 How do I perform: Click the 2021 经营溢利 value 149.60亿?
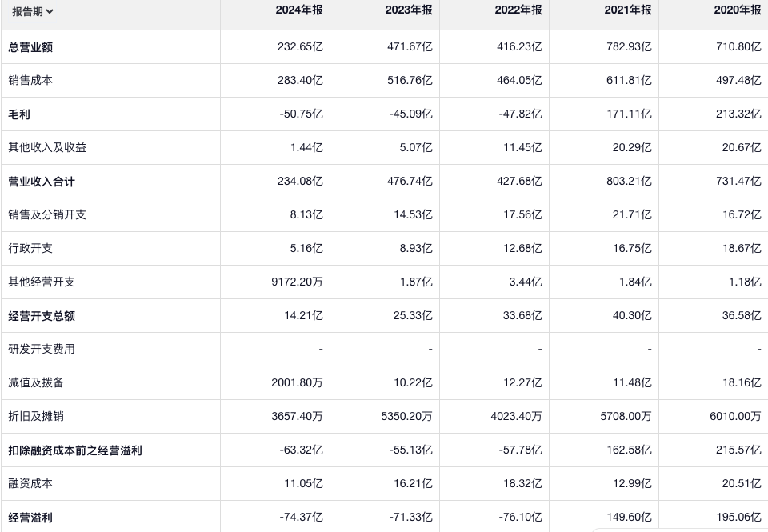629,518
